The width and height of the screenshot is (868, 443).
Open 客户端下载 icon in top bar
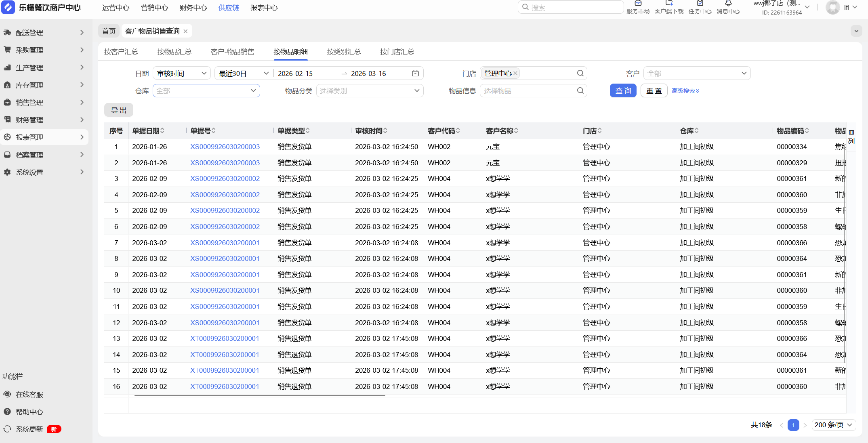669,4
